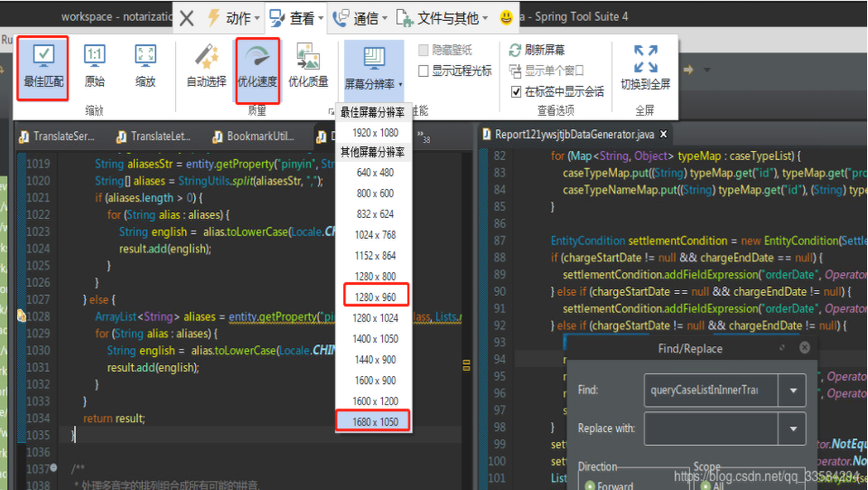Choose the 缩放 (Scale) view icon

click(x=145, y=64)
